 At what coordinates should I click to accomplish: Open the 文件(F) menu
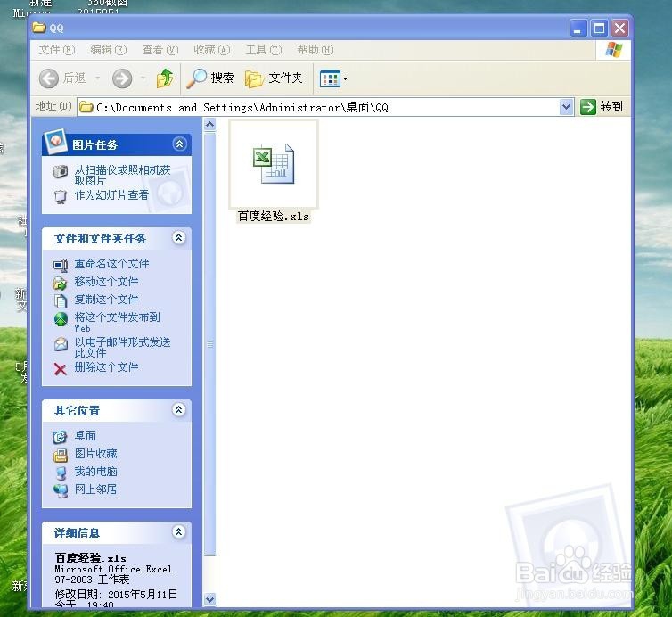tap(57, 50)
